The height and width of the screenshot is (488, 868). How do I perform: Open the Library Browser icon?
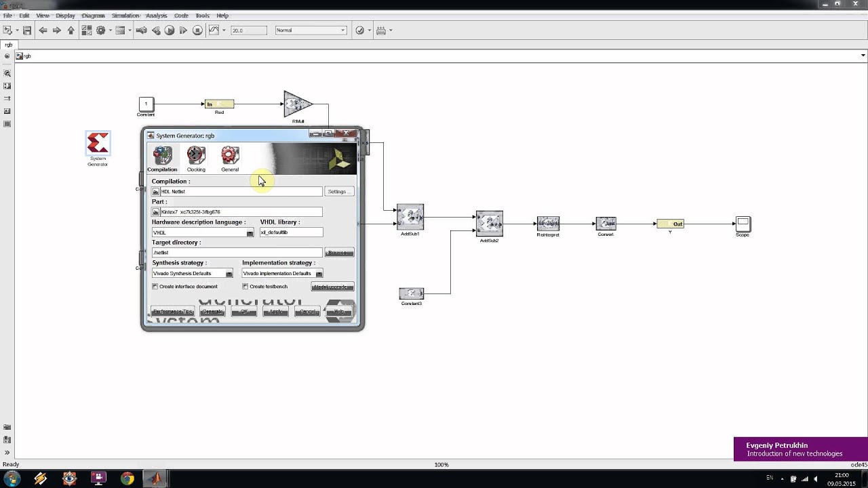(x=87, y=30)
